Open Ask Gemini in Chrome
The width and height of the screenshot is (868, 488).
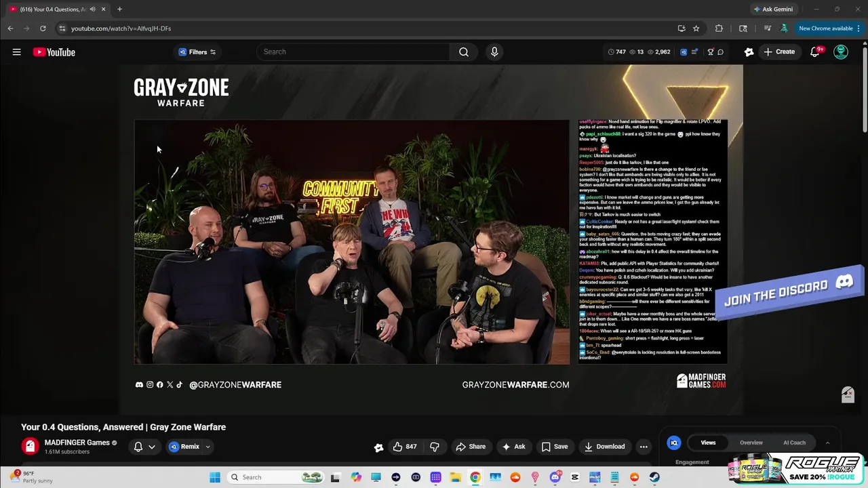(772, 9)
